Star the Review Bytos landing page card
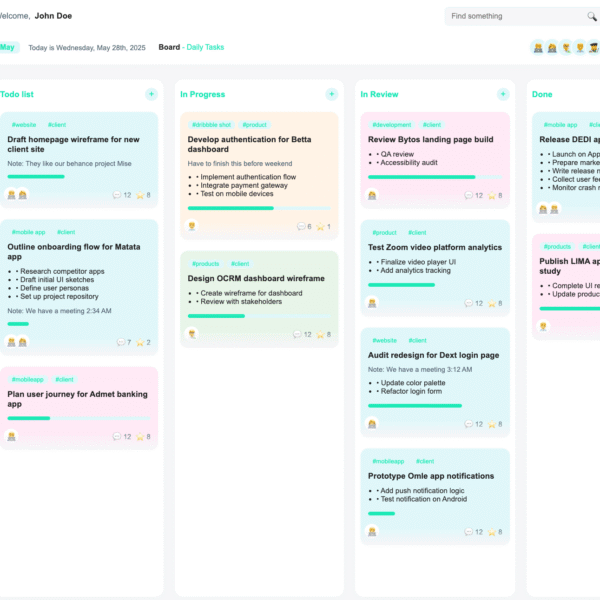 point(492,195)
